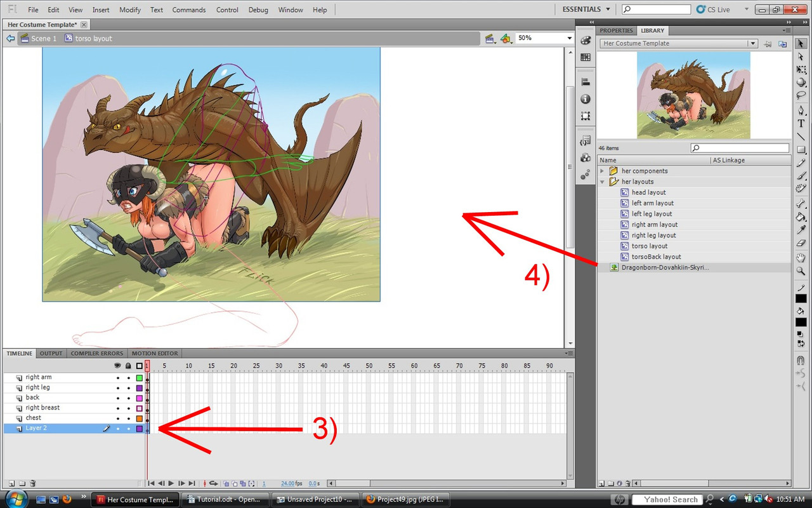Click the fill color black swatch
Viewport: 812px width, 508px height.
801,323
